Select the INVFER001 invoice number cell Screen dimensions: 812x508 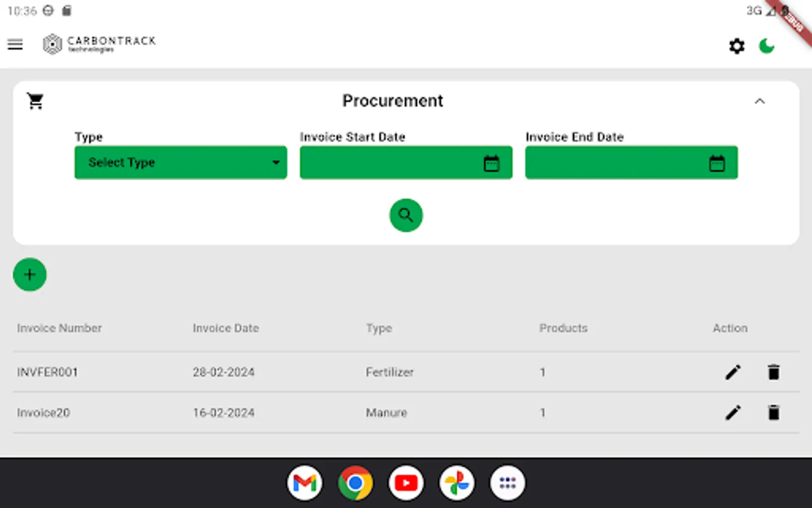[47, 372]
